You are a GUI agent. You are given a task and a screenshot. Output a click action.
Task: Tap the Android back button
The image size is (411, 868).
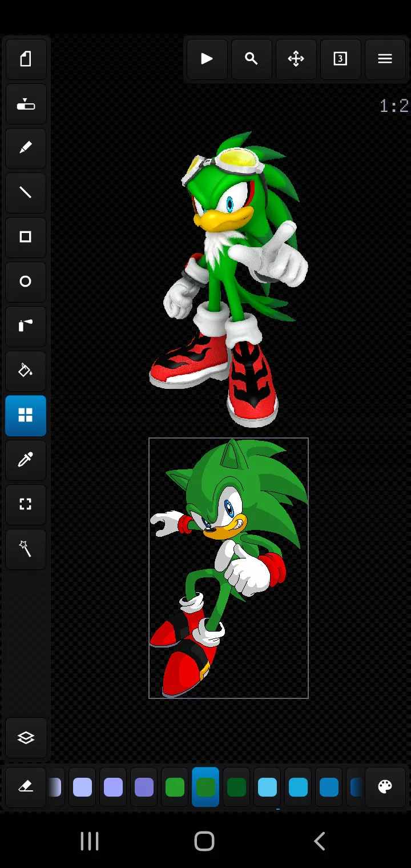(x=320, y=841)
